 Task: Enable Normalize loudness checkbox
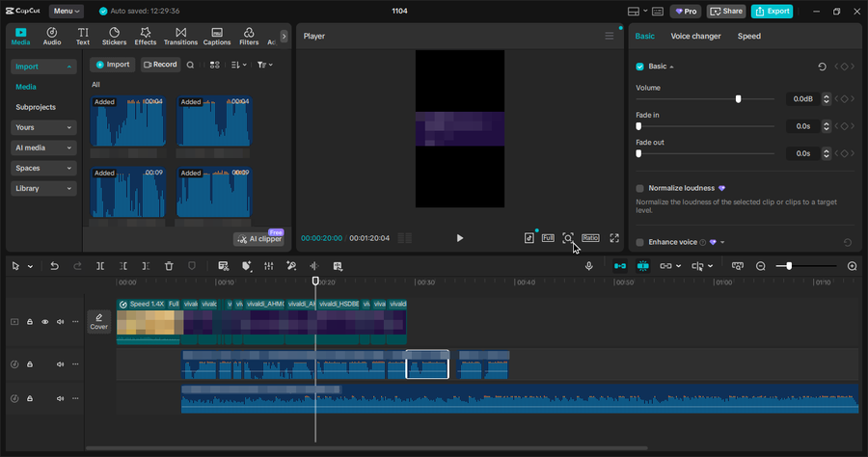click(640, 188)
